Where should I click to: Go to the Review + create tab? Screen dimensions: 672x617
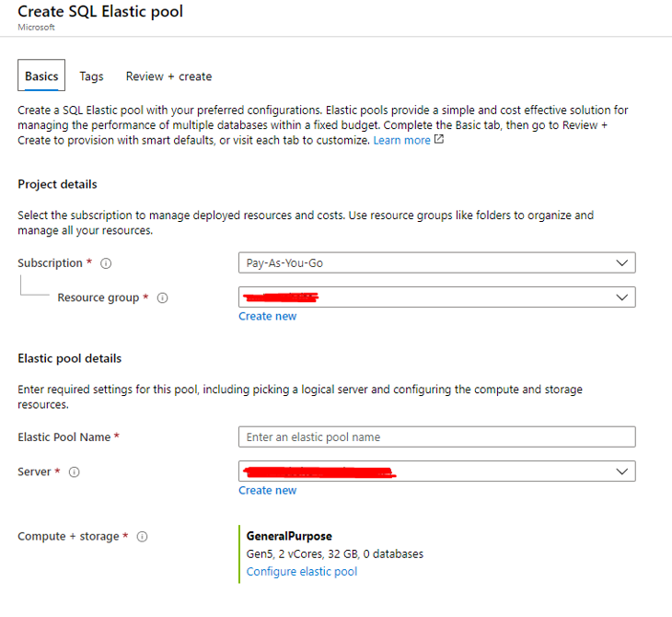click(168, 76)
